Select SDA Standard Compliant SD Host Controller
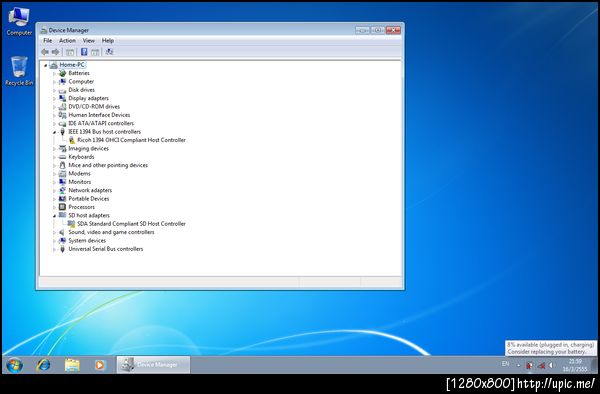The width and height of the screenshot is (600, 394). pyautogui.click(x=131, y=224)
